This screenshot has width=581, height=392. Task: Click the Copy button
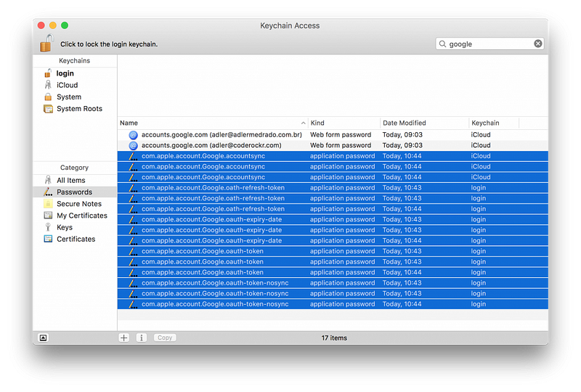click(165, 338)
